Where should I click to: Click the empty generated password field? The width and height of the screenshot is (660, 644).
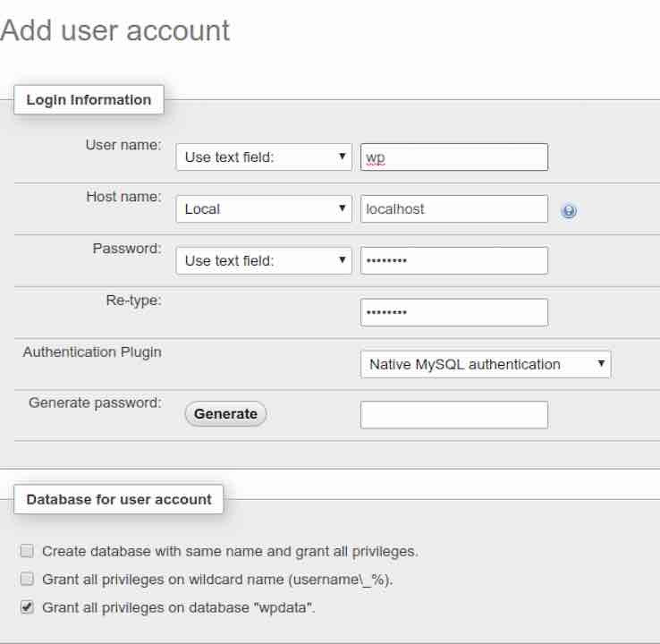coord(453,415)
